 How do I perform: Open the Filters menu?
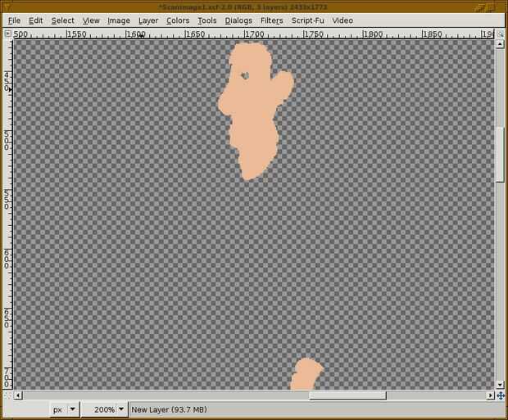tap(271, 20)
